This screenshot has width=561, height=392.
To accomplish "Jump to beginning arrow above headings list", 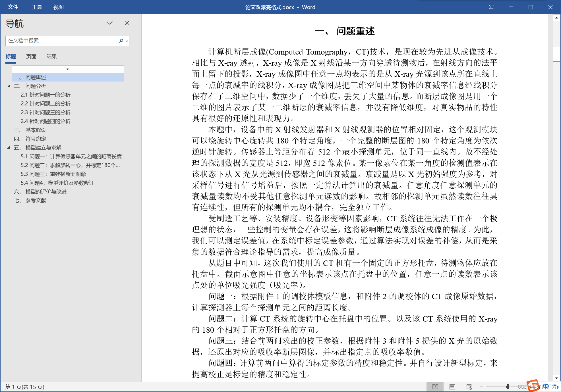I will point(68,69).
